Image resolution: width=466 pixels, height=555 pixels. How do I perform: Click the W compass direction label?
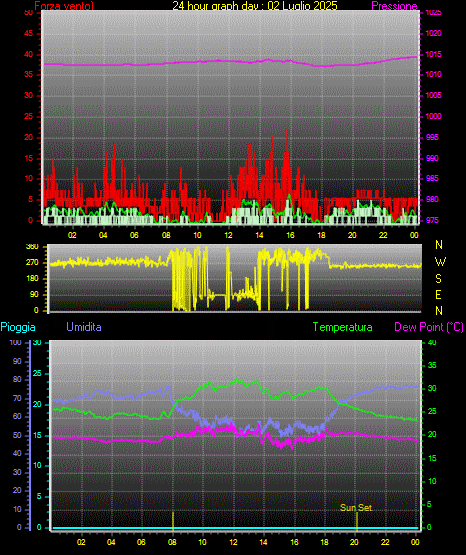[440, 262]
